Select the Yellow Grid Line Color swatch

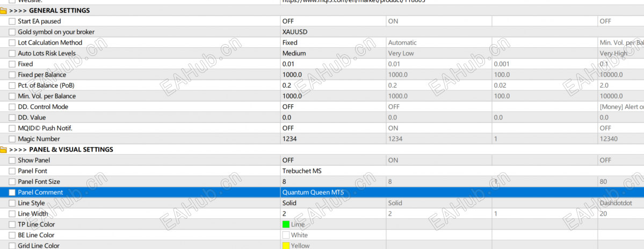pos(286,246)
